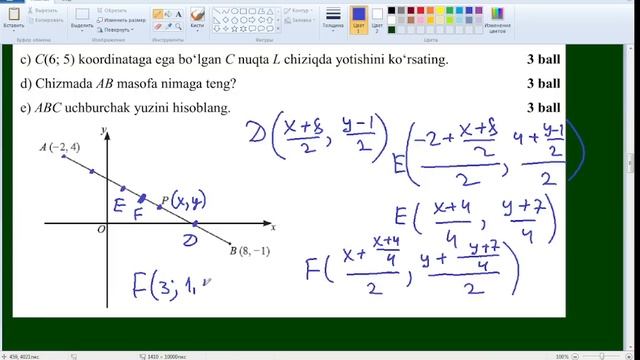The height and width of the screenshot is (360, 640).
Task: Switch to the View (Вид) ribbon tab
Action: [x=65, y=1]
